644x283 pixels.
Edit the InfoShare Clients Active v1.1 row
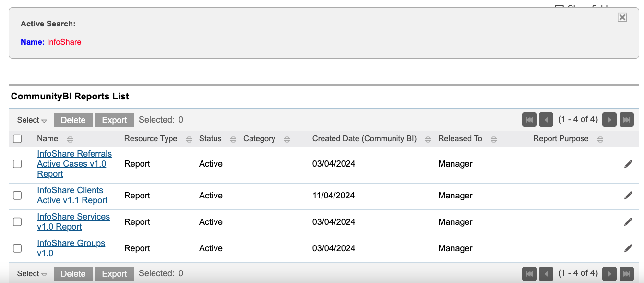click(628, 195)
